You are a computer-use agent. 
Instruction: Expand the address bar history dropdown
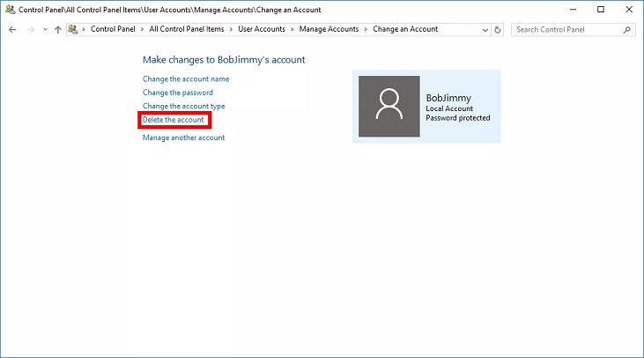(484, 29)
